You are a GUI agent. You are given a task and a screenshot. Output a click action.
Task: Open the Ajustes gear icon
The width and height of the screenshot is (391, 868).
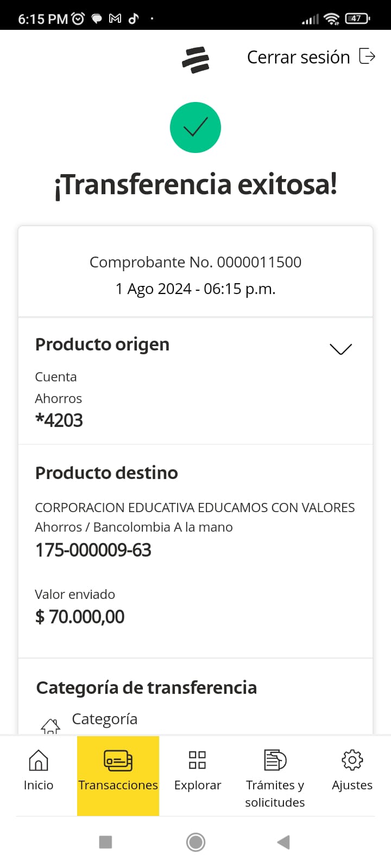point(352,760)
